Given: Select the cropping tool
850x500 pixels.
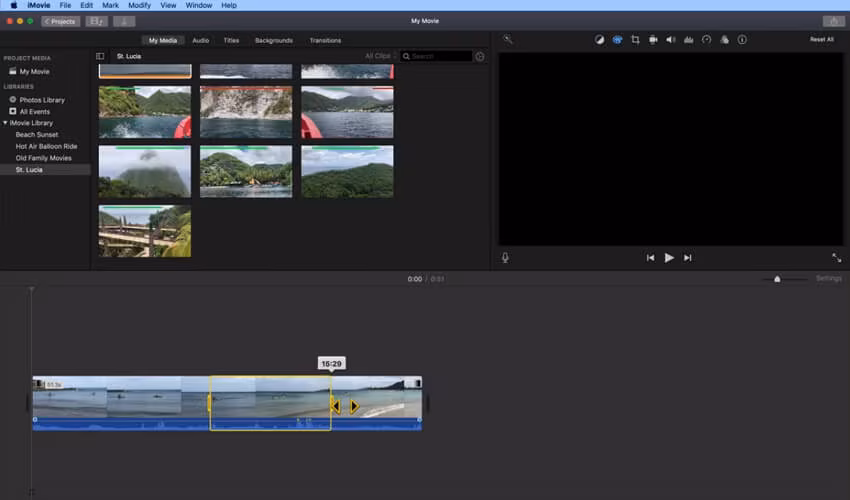Looking at the screenshot, I should (x=635, y=40).
